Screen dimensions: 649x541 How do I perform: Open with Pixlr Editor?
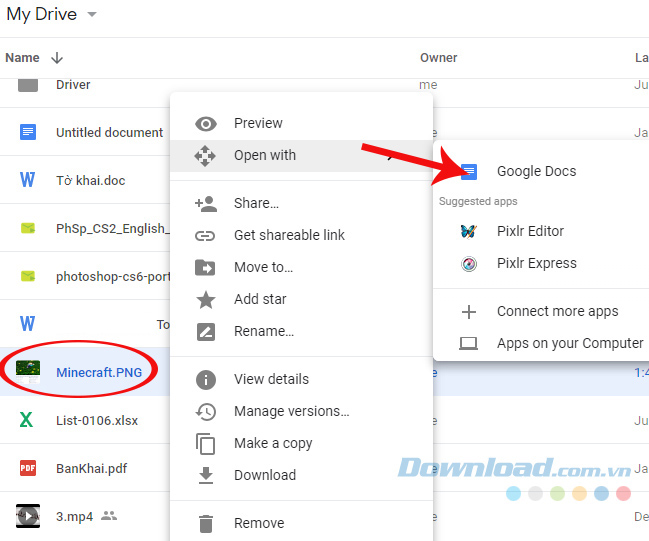click(x=541, y=231)
